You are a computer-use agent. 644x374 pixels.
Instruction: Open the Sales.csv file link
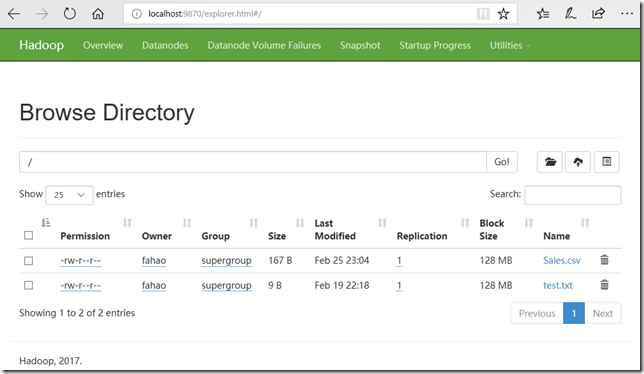coord(561,260)
